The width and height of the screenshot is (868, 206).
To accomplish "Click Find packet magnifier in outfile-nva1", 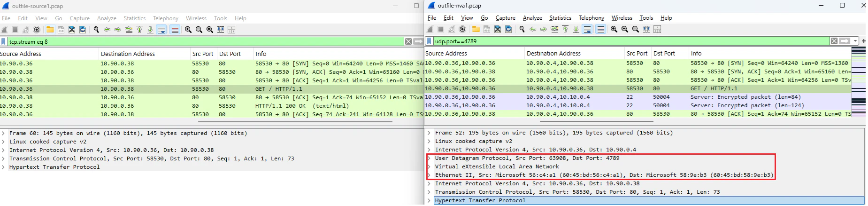I will pyautogui.click(x=522, y=29).
